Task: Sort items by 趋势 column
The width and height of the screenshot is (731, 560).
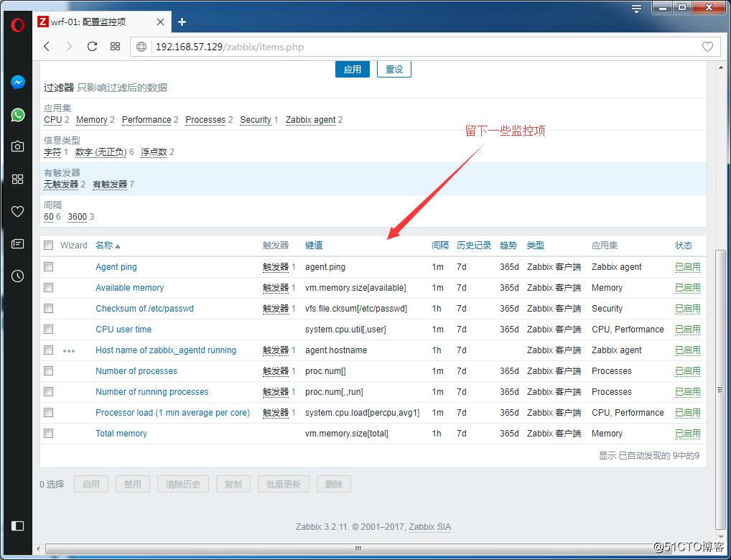Action: coord(508,246)
